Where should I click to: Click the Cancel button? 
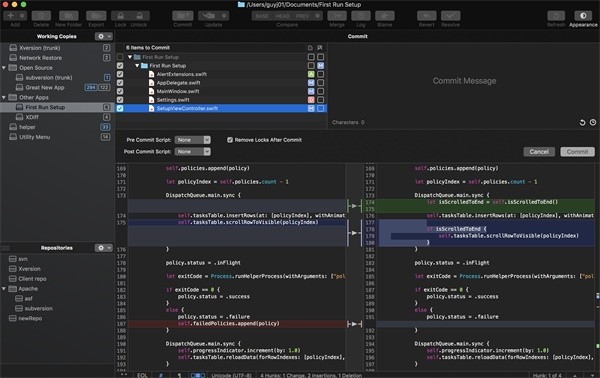539,152
